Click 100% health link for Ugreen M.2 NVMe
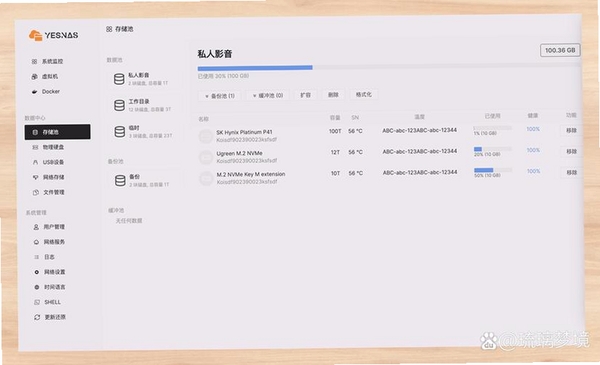The width and height of the screenshot is (600, 365). [533, 150]
